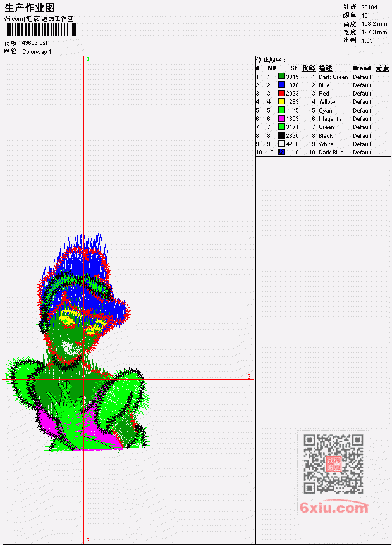Select stitch count 1803 for Magenta
Viewport: 392px width, 545px height.
coord(292,119)
